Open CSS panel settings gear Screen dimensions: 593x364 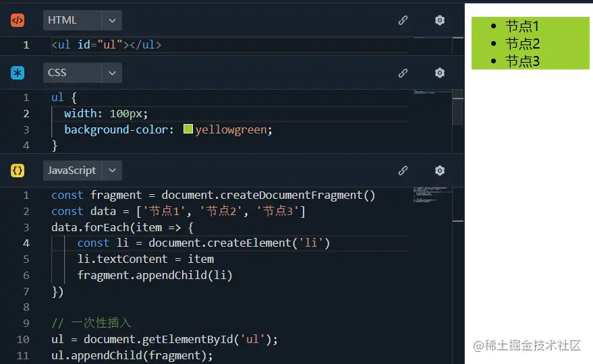pos(439,73)
